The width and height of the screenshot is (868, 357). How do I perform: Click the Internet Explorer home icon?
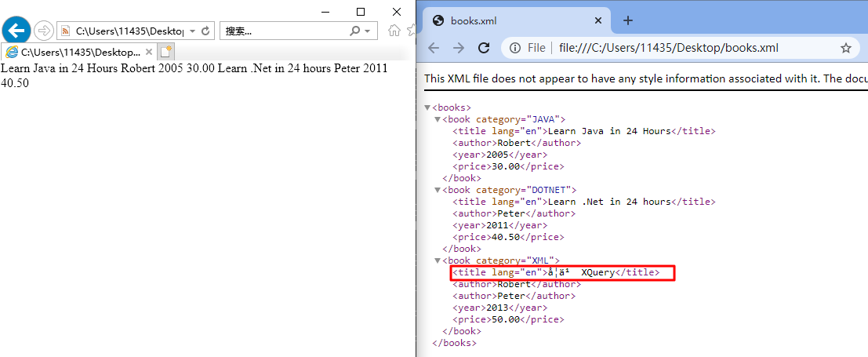point(394,31)
